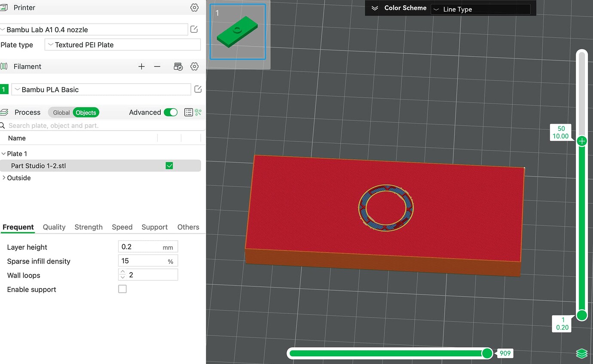This screenshot has height=364, width=593.
Task: Open the Support tab
Action: (155, 227)
